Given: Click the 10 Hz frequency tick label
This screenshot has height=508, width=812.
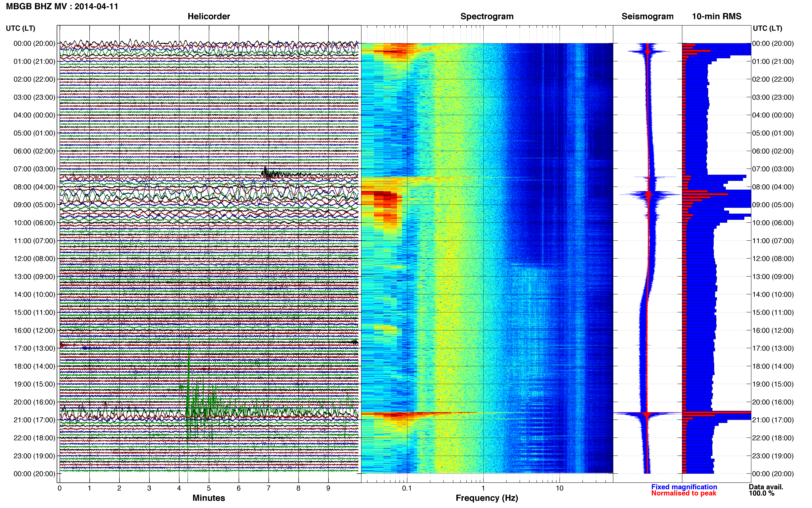Looking at the screenshot, I should point(559,488).
